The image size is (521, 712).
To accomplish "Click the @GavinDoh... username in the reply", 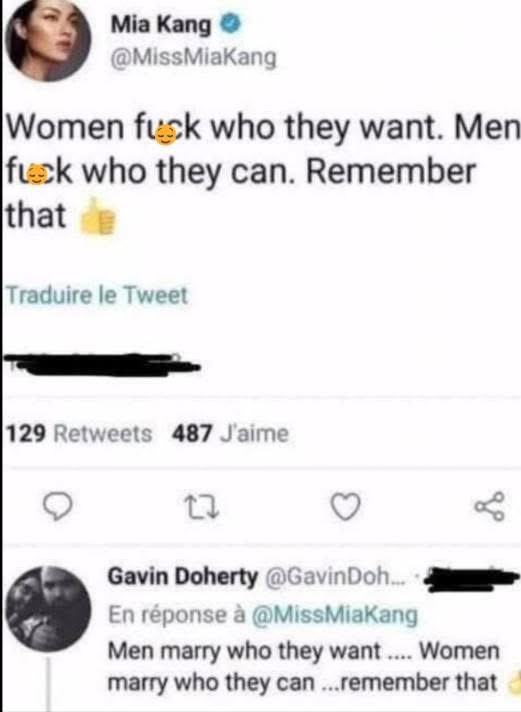I will click(x=334, y=577).
